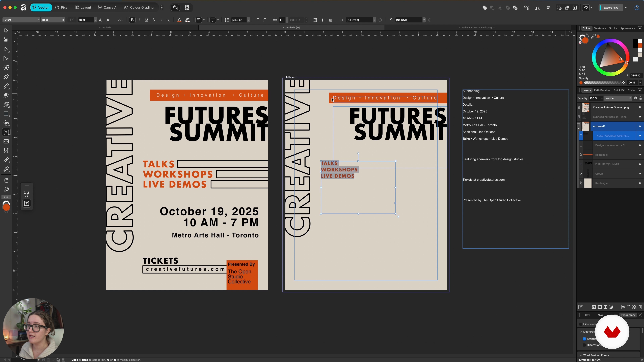
Task: Enable Discretionary ligatures checkbox
Action: click(584, 345)
